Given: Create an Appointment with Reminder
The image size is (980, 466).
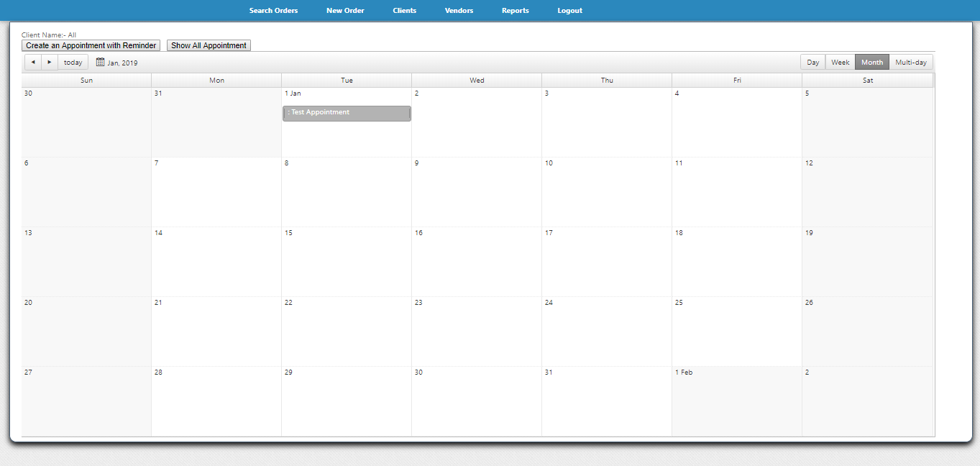Looking at the screenshot, I should [91, 45].
